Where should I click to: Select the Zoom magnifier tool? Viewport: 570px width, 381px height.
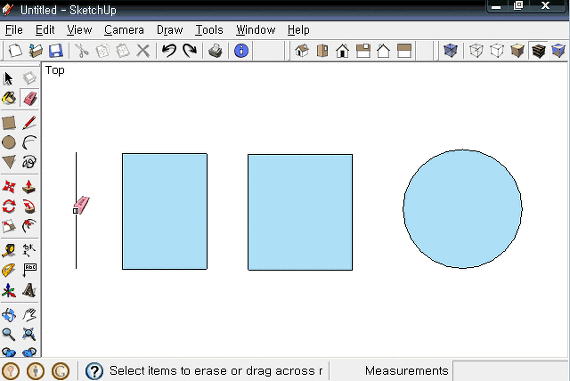tap(9, 334)
